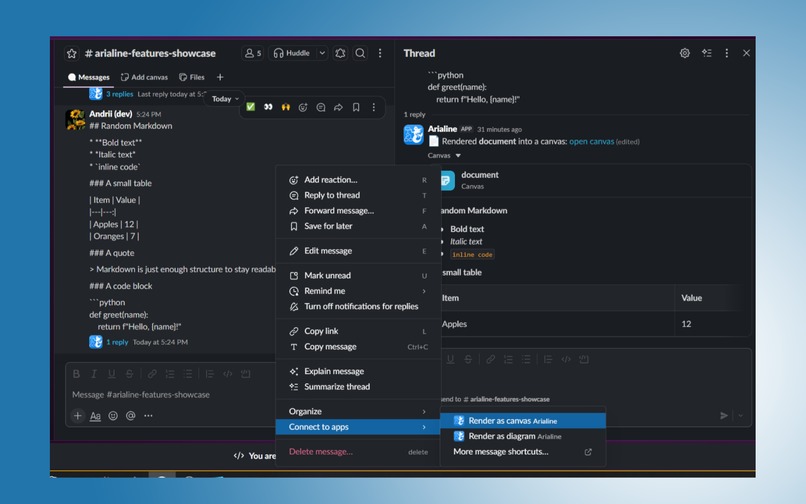Open channel more options menu
Viewport: 806px width, 504px height.
[380, 53]
